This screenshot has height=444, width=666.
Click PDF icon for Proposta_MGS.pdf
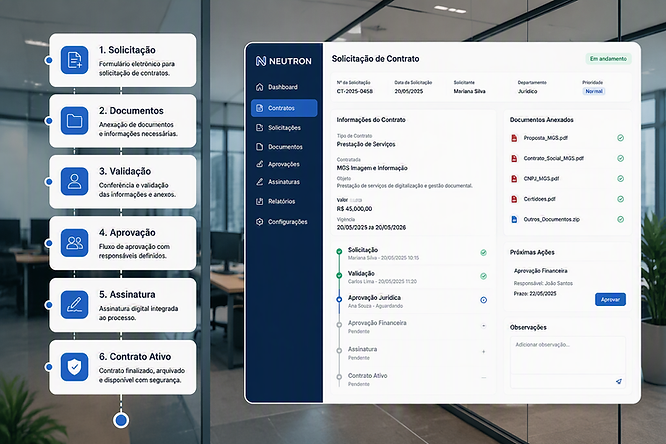tap(514, 138)
